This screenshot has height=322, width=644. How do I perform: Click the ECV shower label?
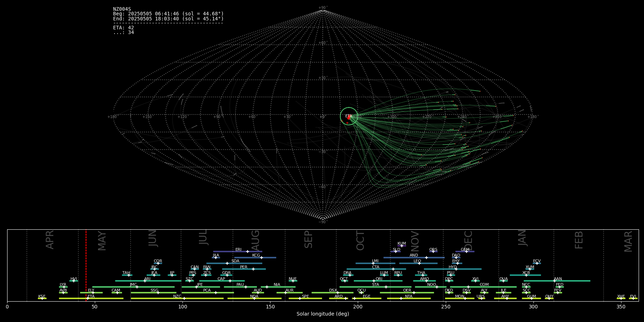(537, 261)
